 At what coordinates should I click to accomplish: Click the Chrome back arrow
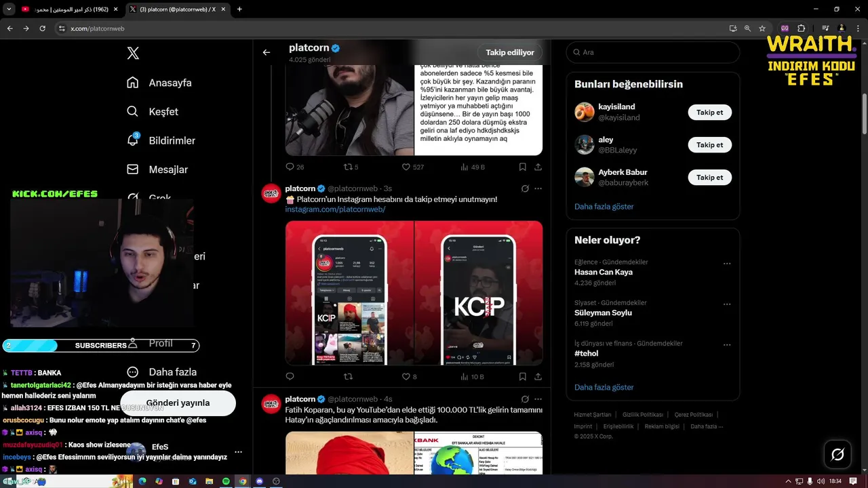click(x=9, y=28)
